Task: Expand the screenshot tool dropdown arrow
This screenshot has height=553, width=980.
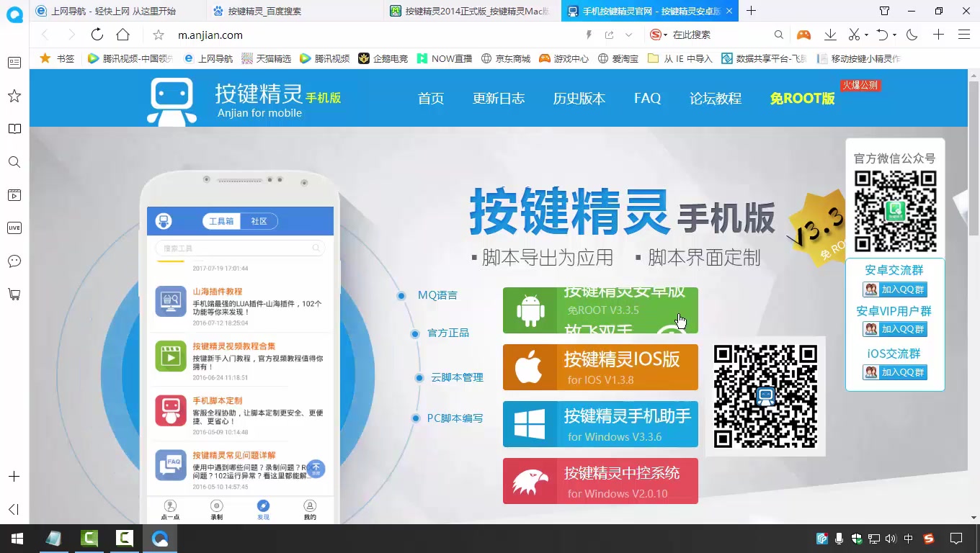Action: 866,35
